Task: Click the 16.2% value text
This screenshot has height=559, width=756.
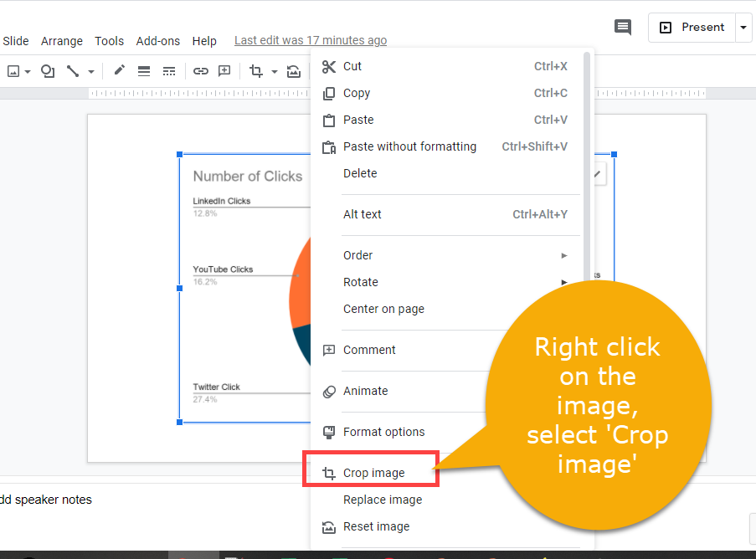Action: click(x=205, y=282)
